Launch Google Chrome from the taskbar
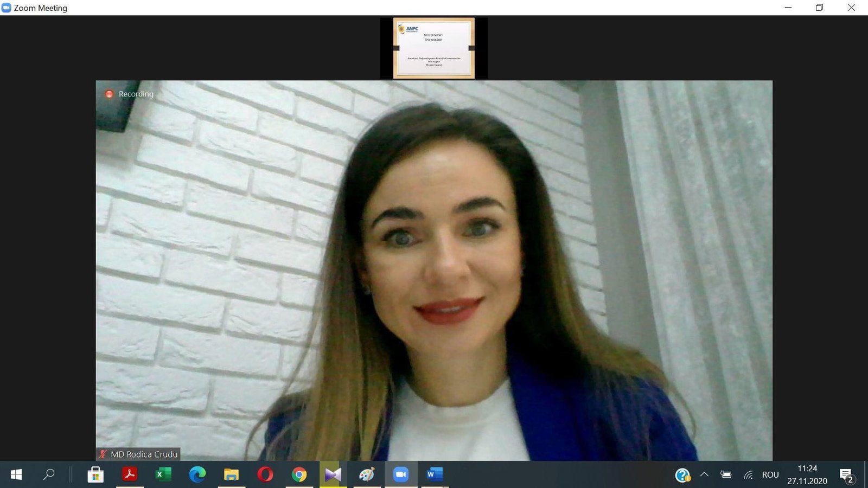868x488 pixels. click(299, 474)
